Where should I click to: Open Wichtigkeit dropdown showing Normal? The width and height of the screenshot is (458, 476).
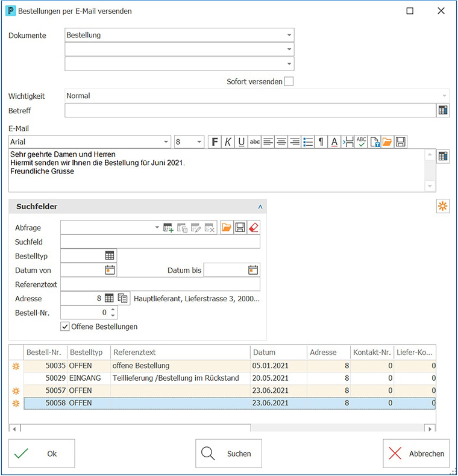[444, 96]
